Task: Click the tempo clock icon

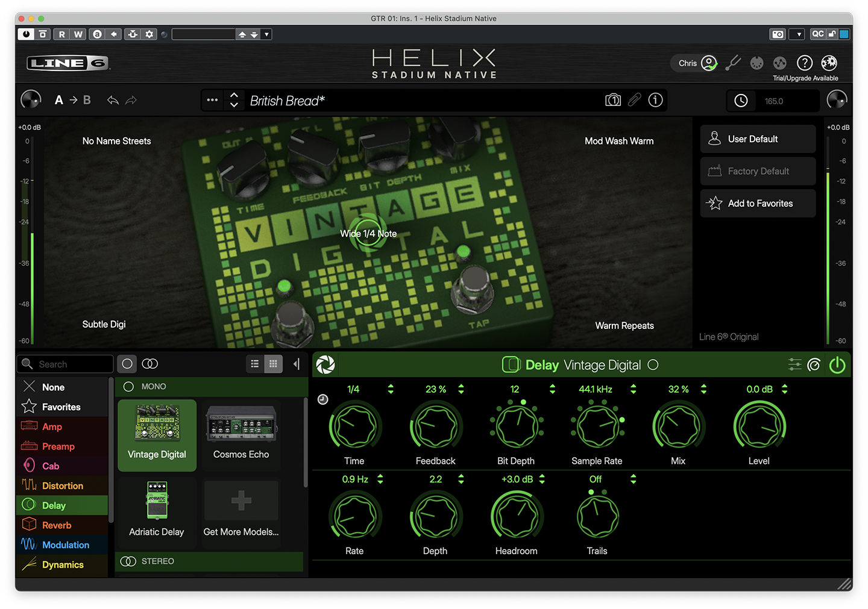Action: [x=741, y=101]
